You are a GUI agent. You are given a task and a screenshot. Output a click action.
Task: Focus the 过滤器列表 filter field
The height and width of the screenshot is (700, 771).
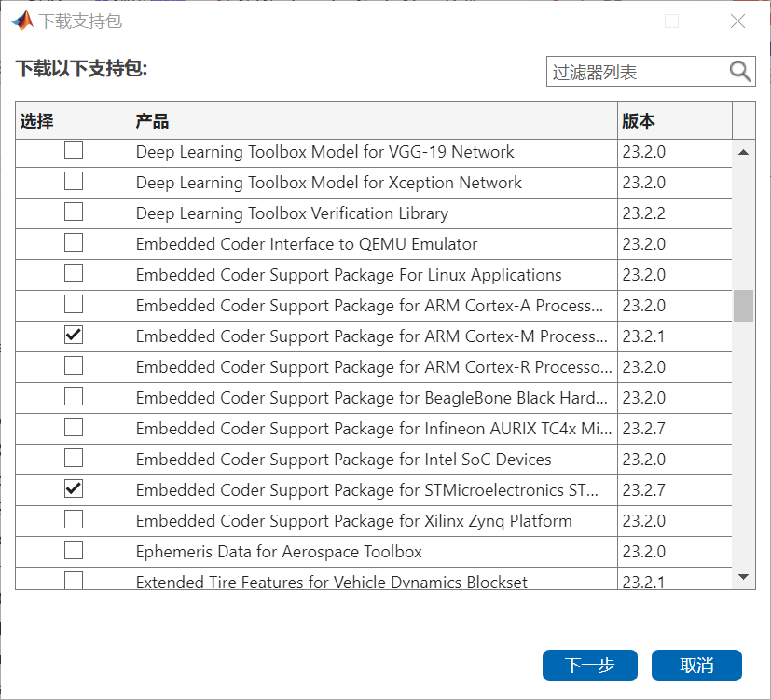(x=651, y=72)
